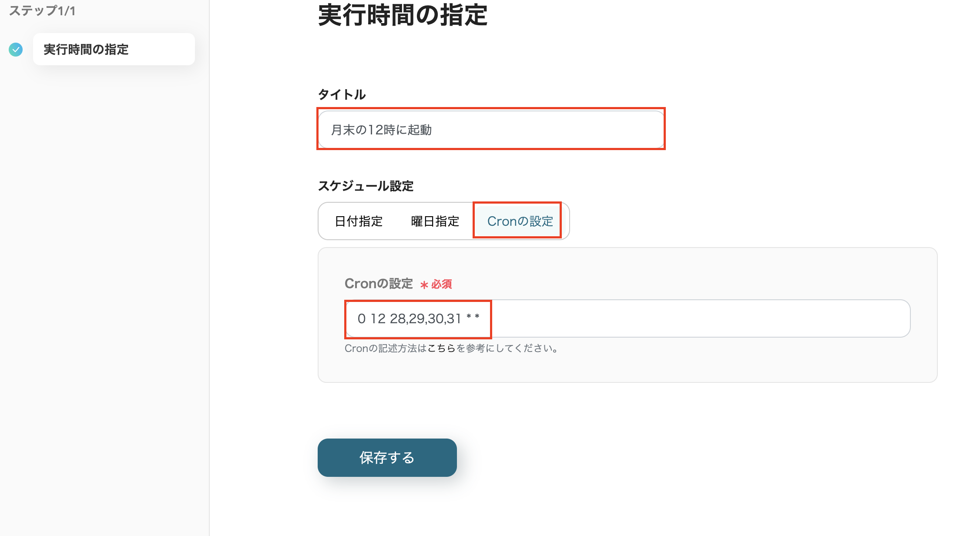Click the Cron value 0 12 28,29,30,31
The image size is (980, 536).
click(x=409, y=319)
